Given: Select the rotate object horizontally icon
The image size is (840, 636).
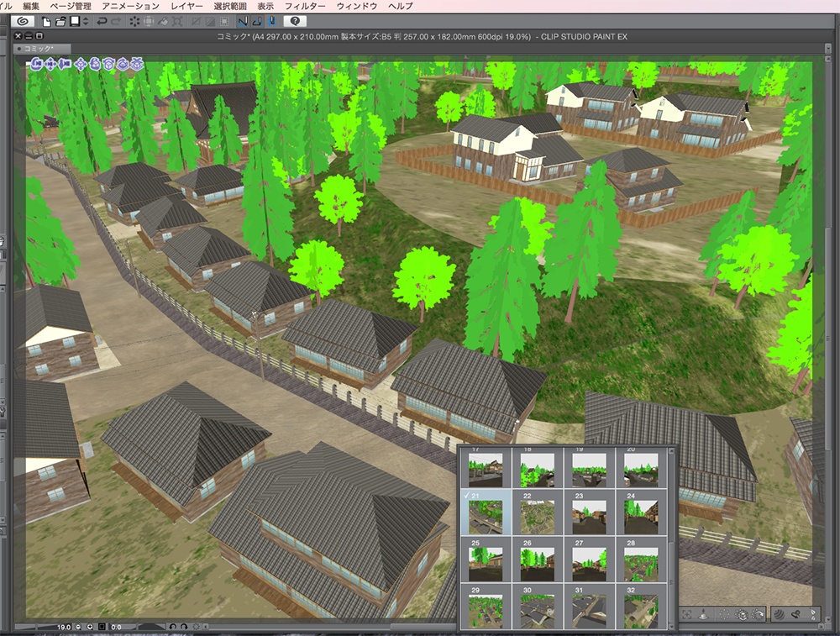Looking at the screenshot, I should pyautogui.click(x=108, y=65).
